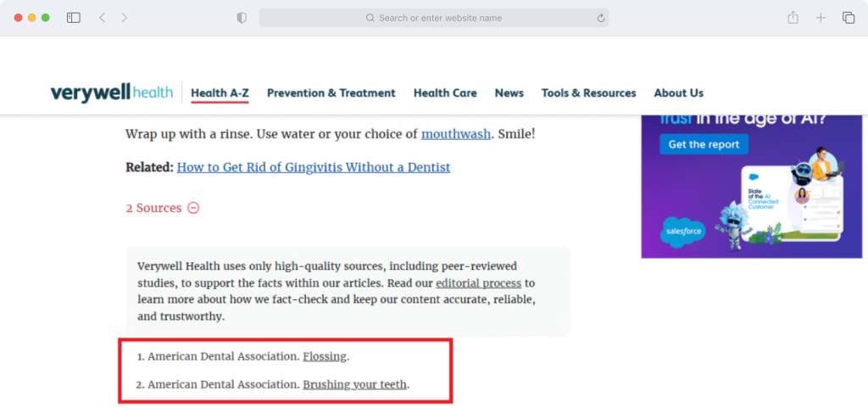This screenshot has width=868, height=419.
Task: Open the privacy shield report icon
Action: [242, 18]
